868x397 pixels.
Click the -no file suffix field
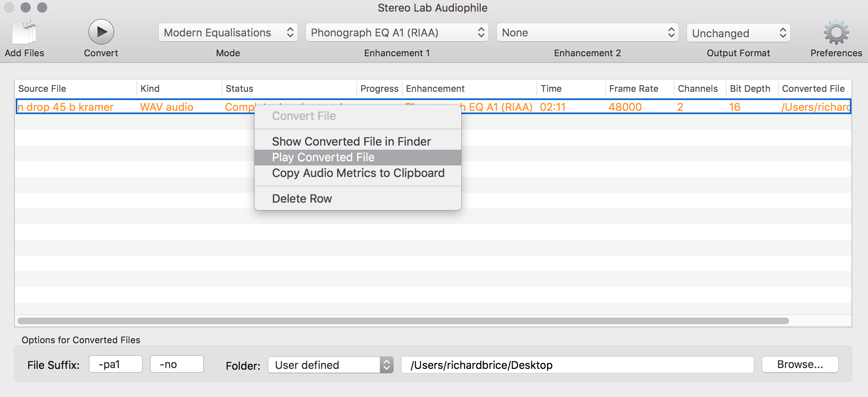[x=177, y=364]
